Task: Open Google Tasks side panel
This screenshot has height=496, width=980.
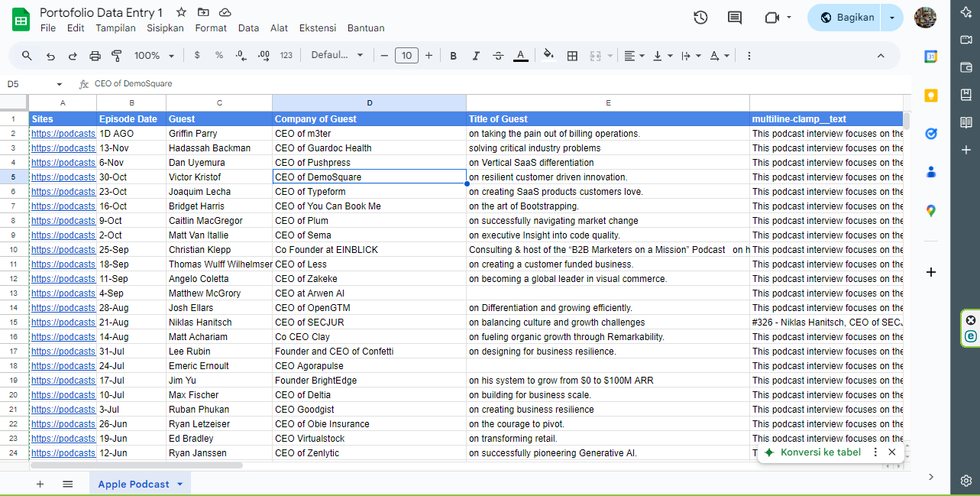Action: click(x=931, y=134)
